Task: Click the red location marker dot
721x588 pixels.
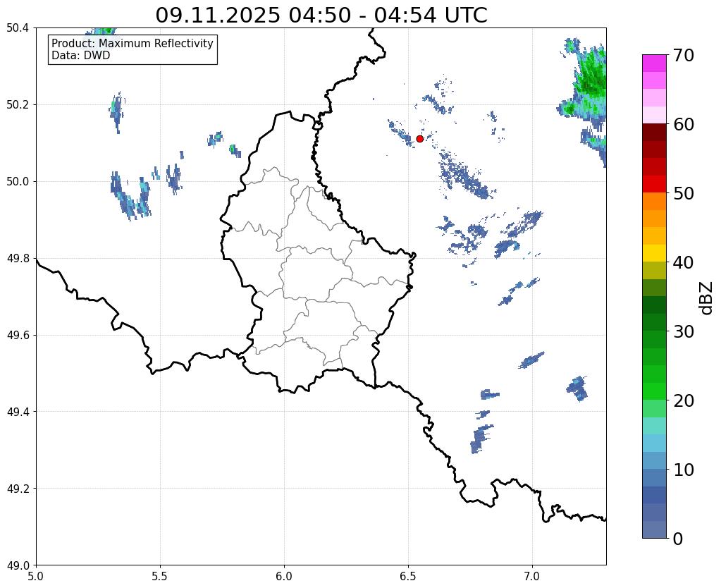Action: 419,139
